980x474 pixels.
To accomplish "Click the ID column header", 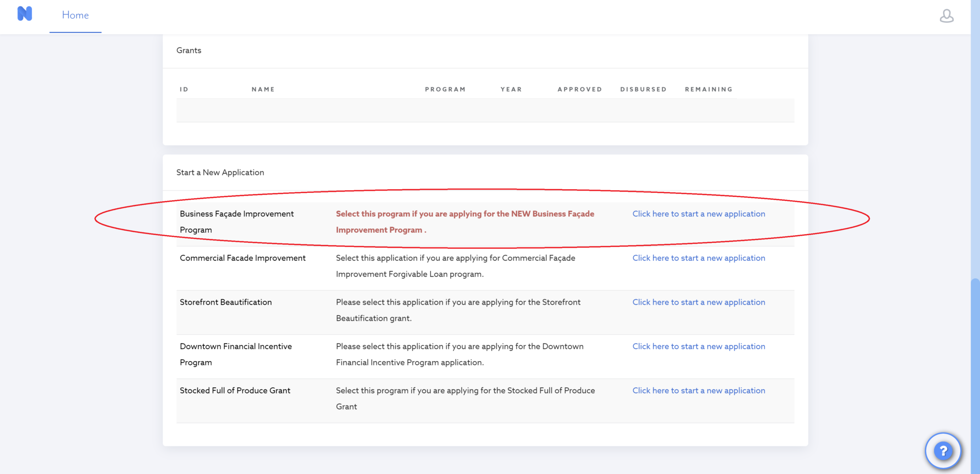I will (x=184, y=90).
